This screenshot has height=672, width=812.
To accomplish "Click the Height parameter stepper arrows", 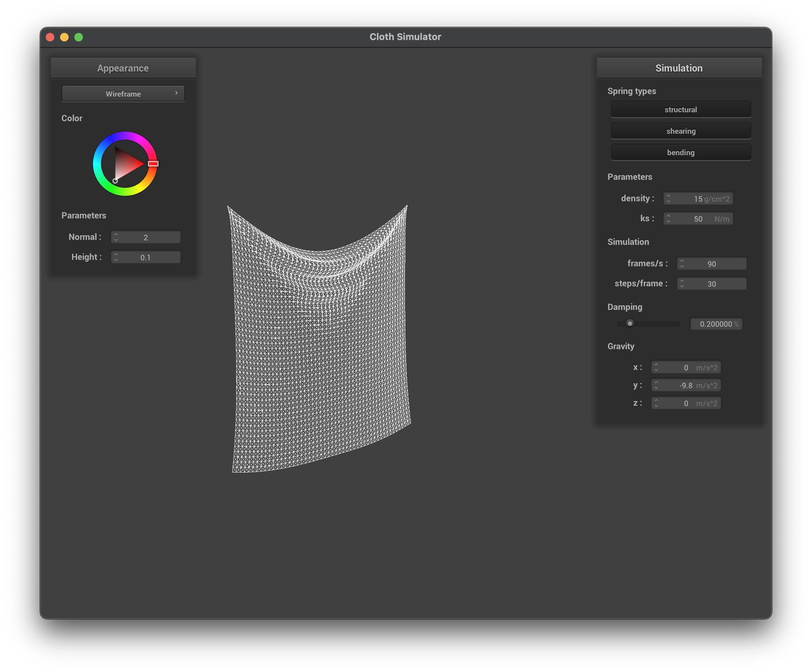I will 115,257.
